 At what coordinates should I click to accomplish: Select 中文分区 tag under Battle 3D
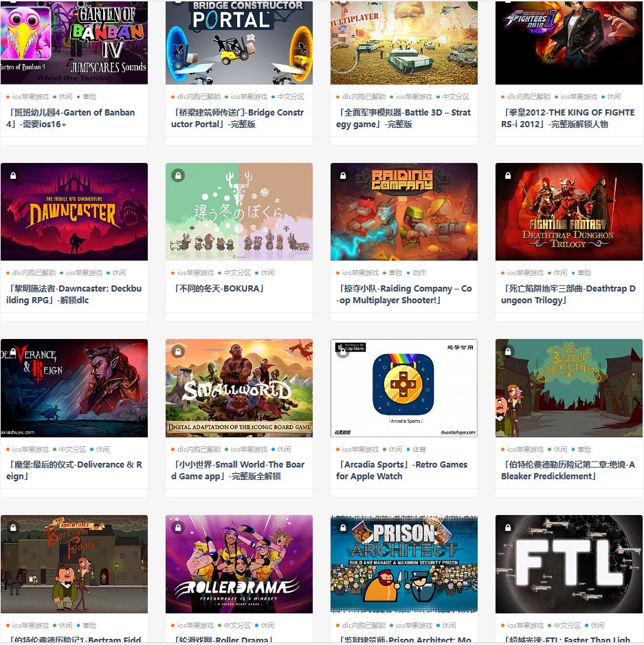tap(456, 97)
